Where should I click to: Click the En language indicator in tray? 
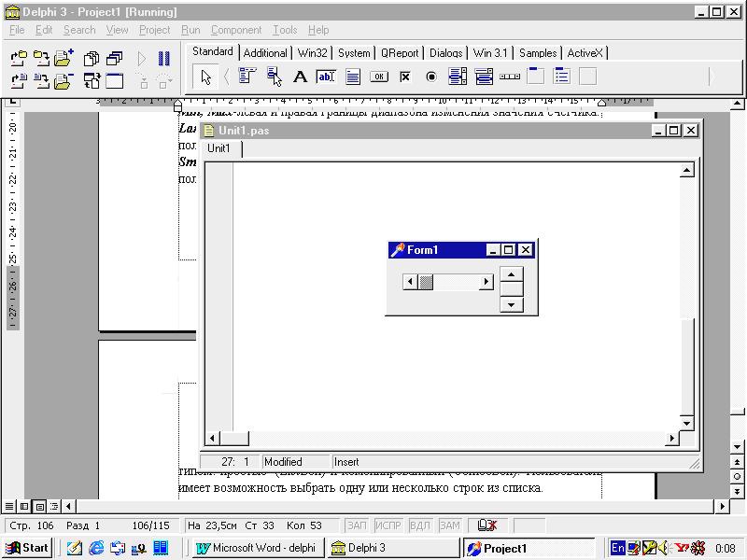point(618,548)
